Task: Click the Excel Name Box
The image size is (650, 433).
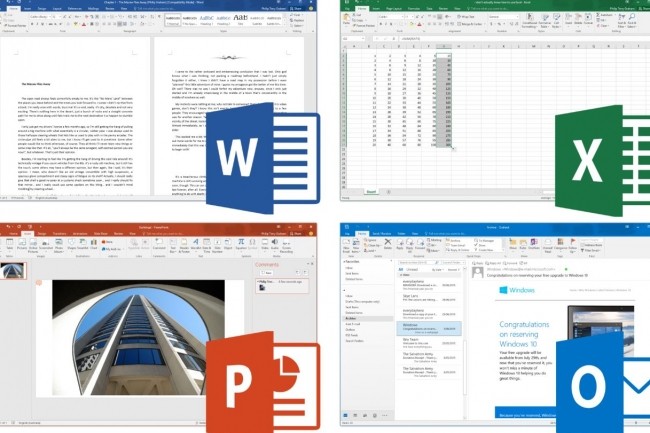Action: [x=353, y=39]
